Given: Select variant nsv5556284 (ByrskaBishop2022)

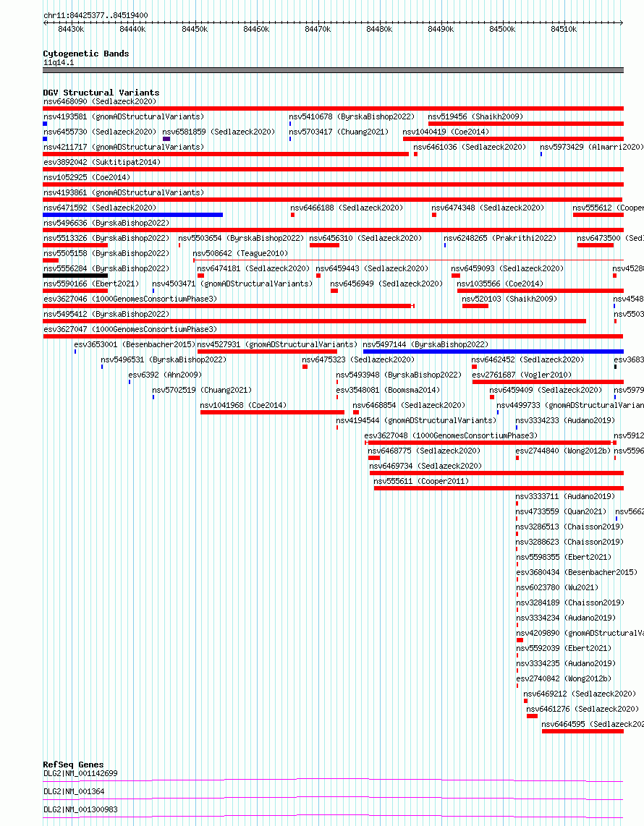Looking at the screenshot, I should click(106, 269).
